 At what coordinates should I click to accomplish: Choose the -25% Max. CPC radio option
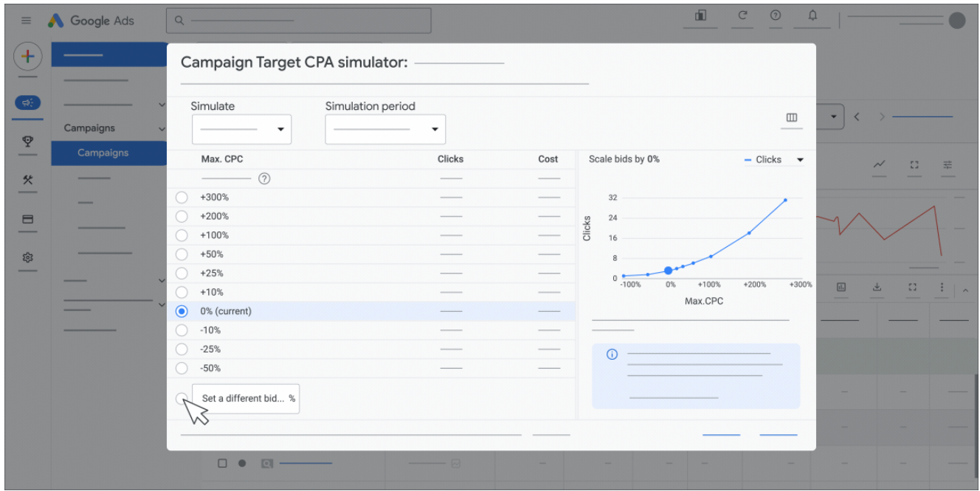[182, 349]
